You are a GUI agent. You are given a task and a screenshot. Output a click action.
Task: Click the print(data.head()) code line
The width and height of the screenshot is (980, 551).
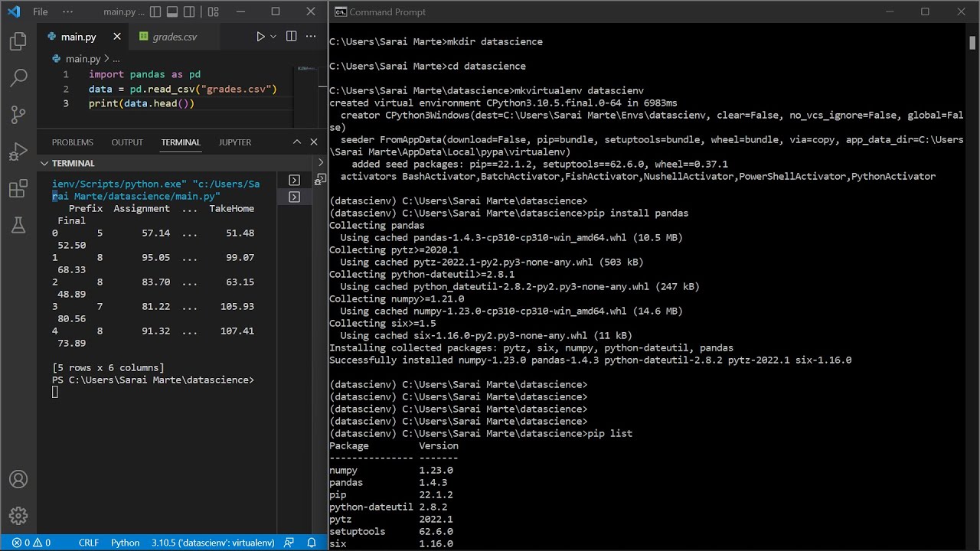[142, 103]
